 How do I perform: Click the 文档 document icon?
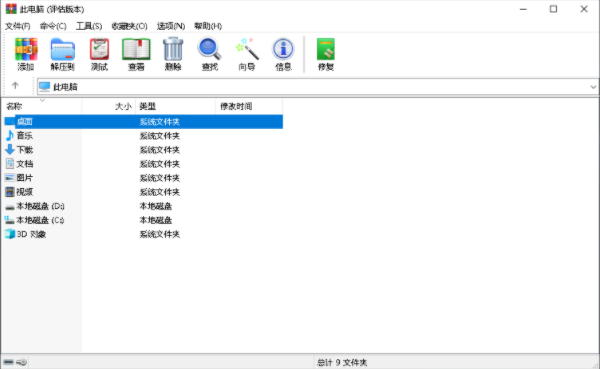tap(10, 164)
